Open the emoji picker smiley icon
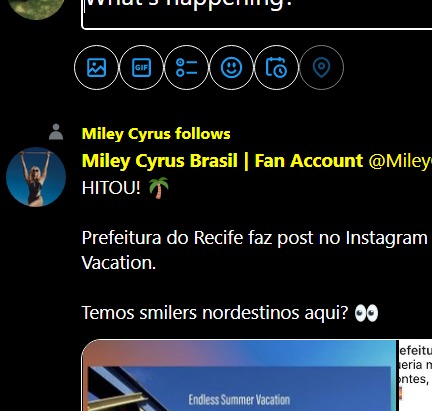 pyautogui.click(x=231, y=68)
